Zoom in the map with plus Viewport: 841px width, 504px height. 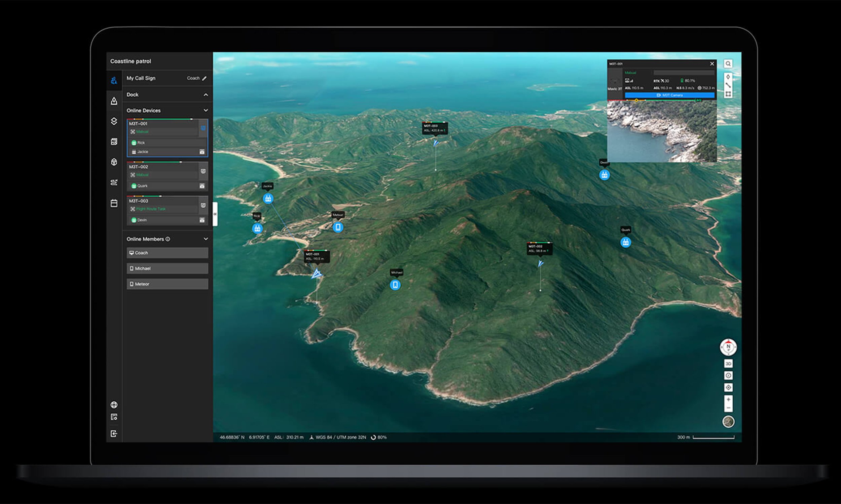[728, 400]
